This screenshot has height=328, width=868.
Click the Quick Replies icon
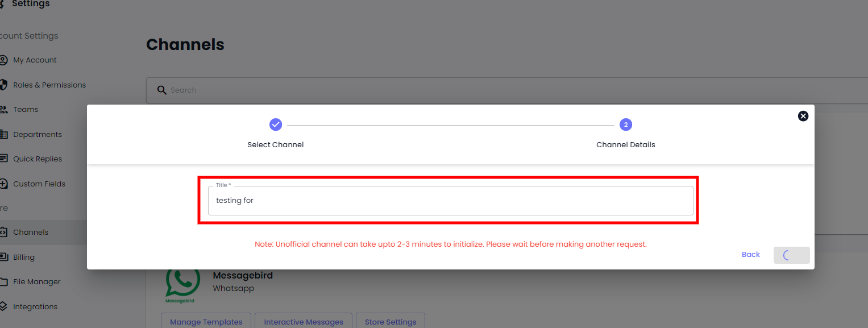3,159
